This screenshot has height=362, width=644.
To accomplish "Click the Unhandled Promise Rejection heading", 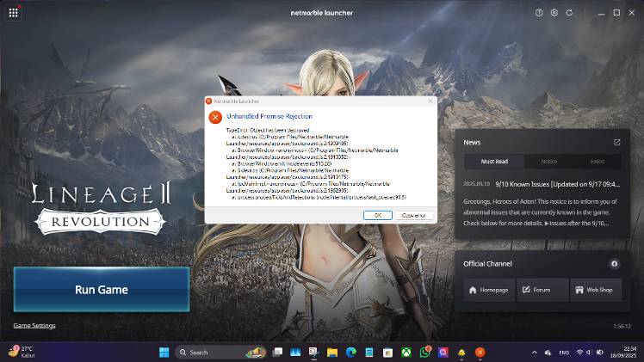I will pyautogui.click(x=269, y=116).
